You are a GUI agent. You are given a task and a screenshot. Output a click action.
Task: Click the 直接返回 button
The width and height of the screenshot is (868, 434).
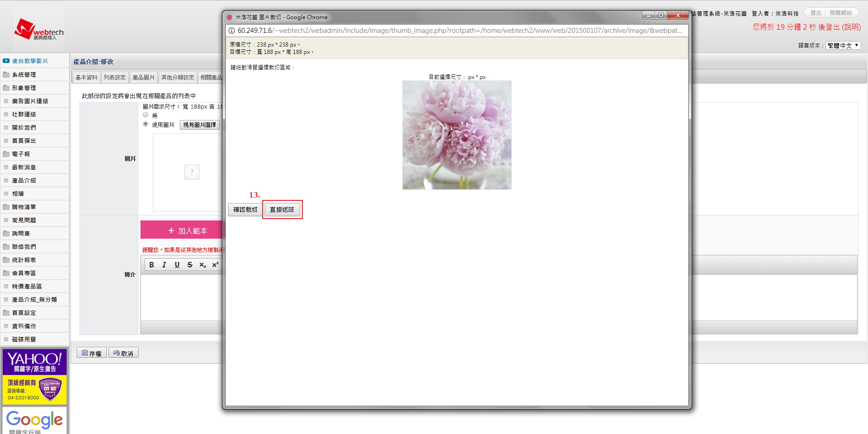tap(282, 209)
